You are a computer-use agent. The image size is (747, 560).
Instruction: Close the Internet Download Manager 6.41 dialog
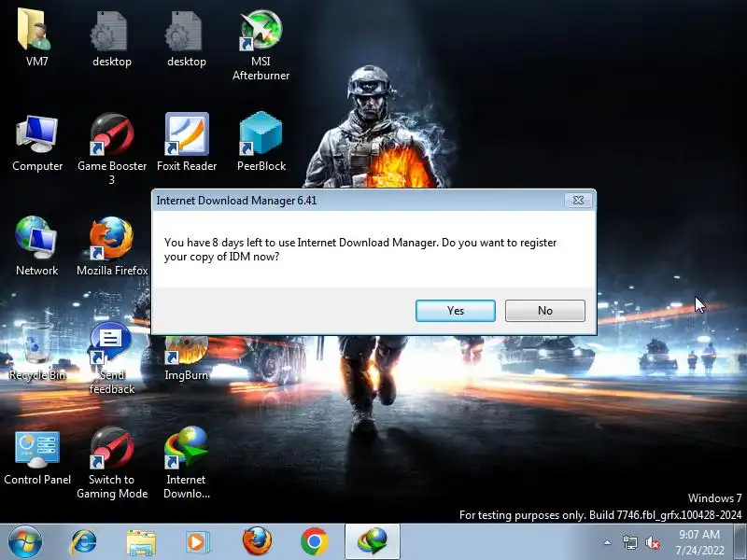(x=578, y=201)
